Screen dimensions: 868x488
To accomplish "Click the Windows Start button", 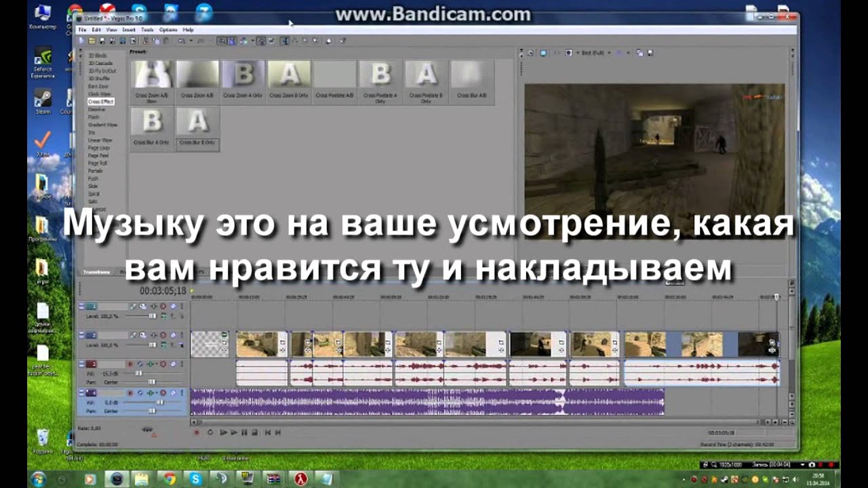I will coord(37,479).
